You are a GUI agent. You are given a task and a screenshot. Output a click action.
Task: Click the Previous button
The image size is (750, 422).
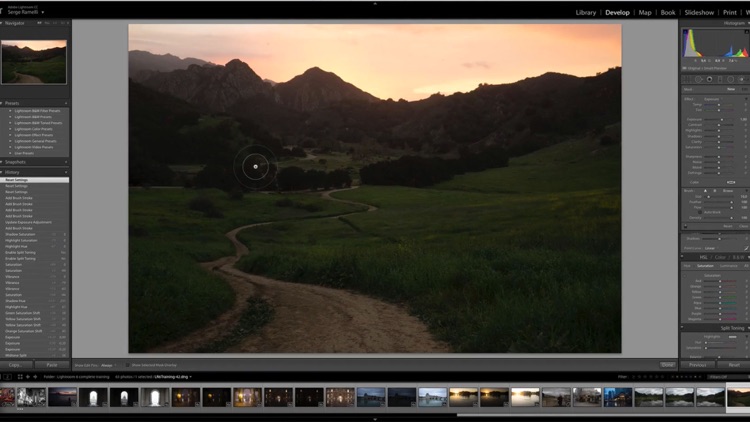[698, 365]
